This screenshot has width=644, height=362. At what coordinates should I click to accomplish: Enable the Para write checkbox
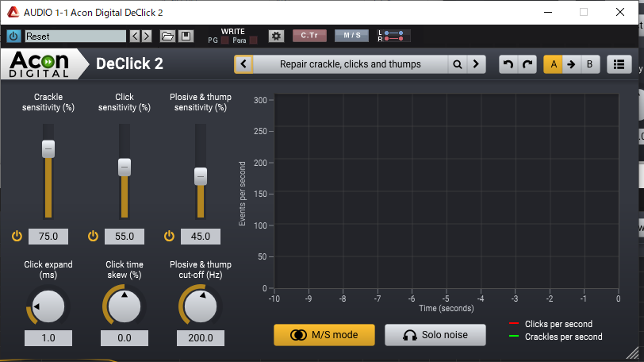[254, 40]
